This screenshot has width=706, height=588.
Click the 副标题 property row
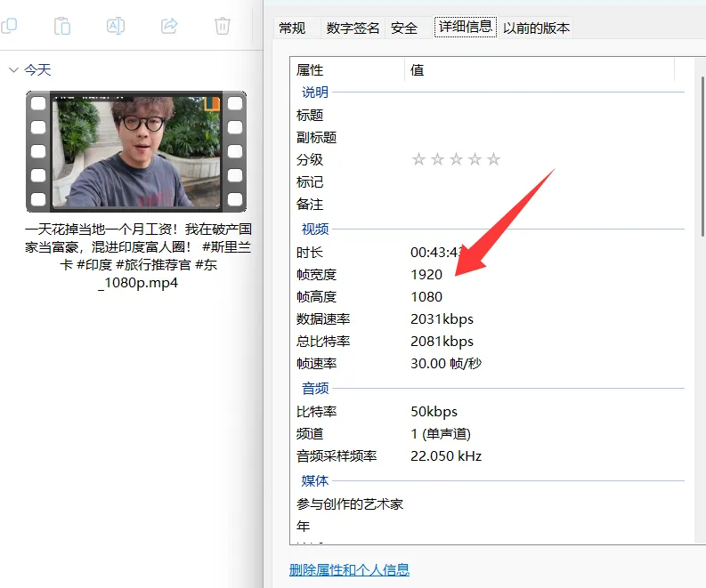(x=488, y=138)
